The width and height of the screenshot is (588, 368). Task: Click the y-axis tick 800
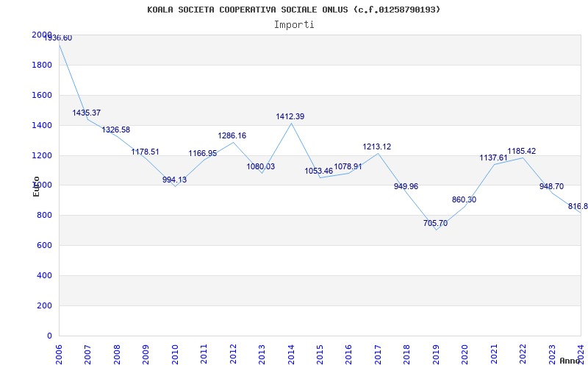point(44,216)
